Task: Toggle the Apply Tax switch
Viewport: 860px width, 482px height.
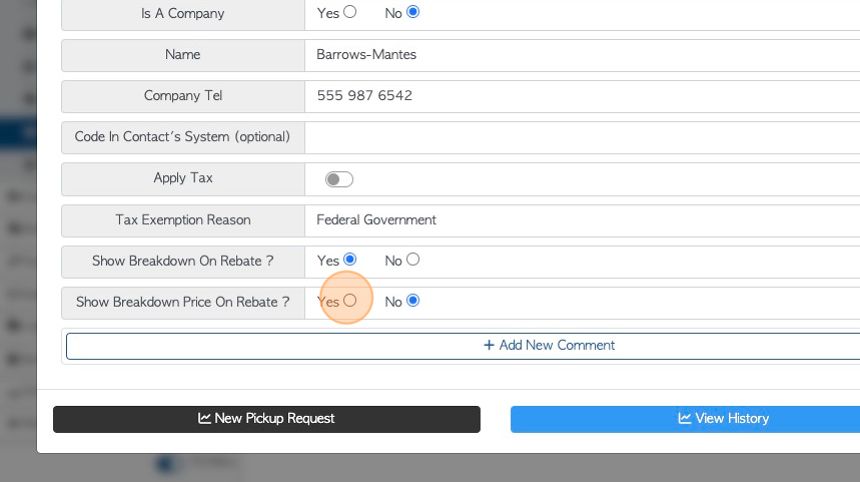Action: 339,179
